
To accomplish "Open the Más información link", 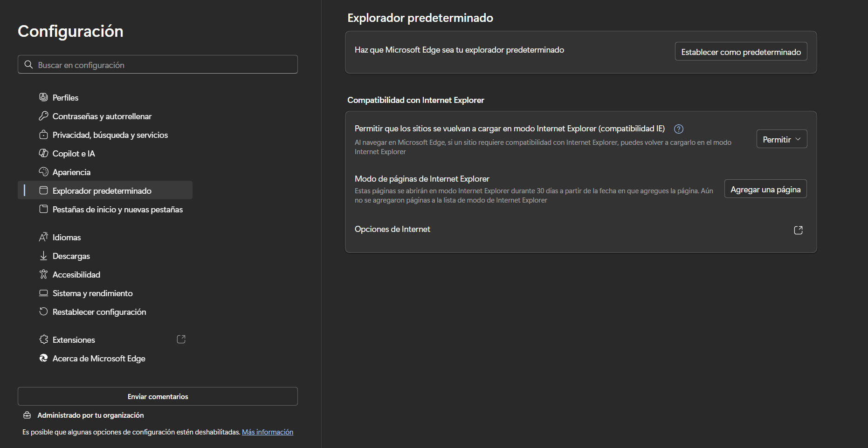I will (268, 432).
